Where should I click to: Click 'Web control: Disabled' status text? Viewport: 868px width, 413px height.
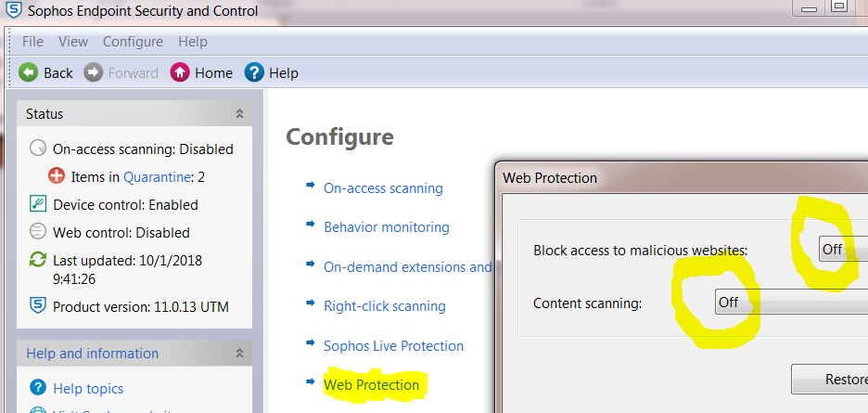[121, 232]
